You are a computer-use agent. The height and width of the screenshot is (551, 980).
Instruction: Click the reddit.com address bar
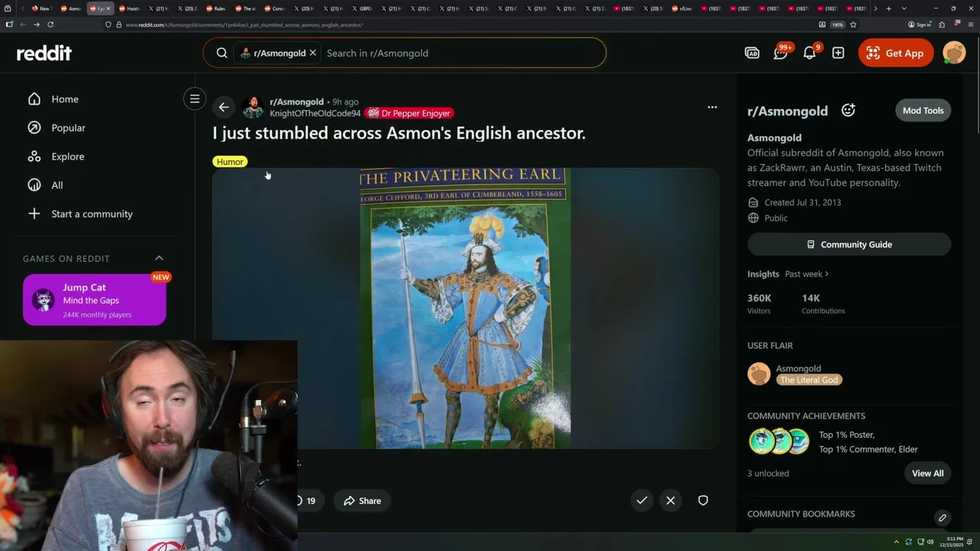click(459, 24)
